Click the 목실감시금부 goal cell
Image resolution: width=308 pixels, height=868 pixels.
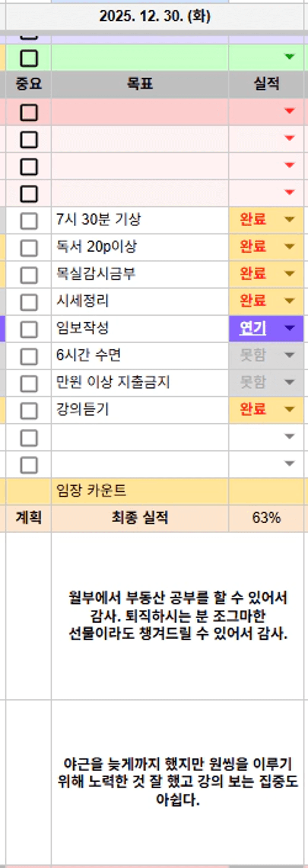[x=140, y=274]
